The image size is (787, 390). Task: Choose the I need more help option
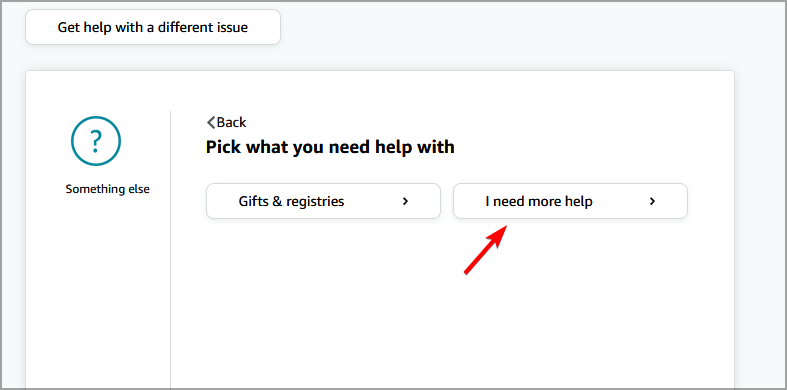coord(570,201)
